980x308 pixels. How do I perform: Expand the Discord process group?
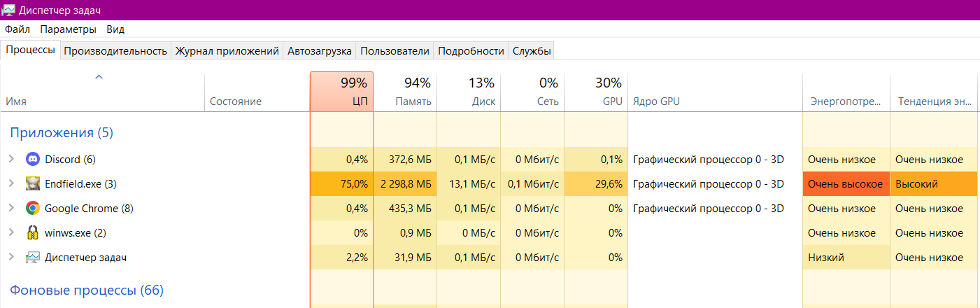click(11, 160)
